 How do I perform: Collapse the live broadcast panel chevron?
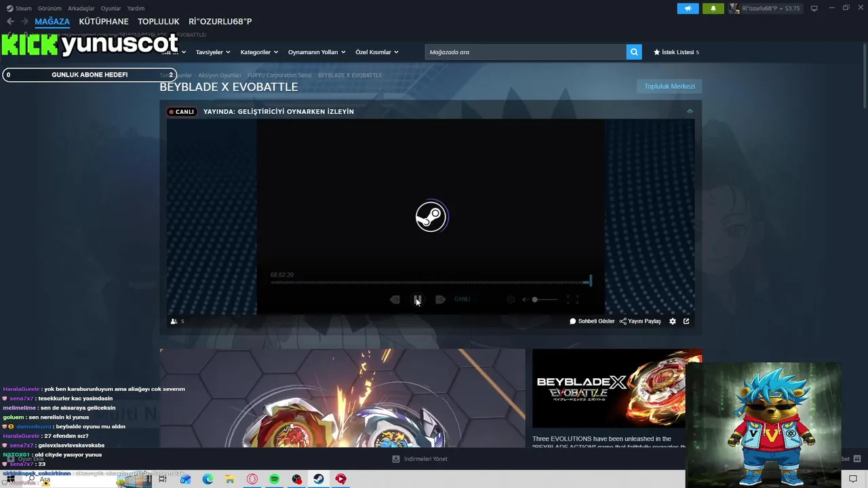pos(690,111)
